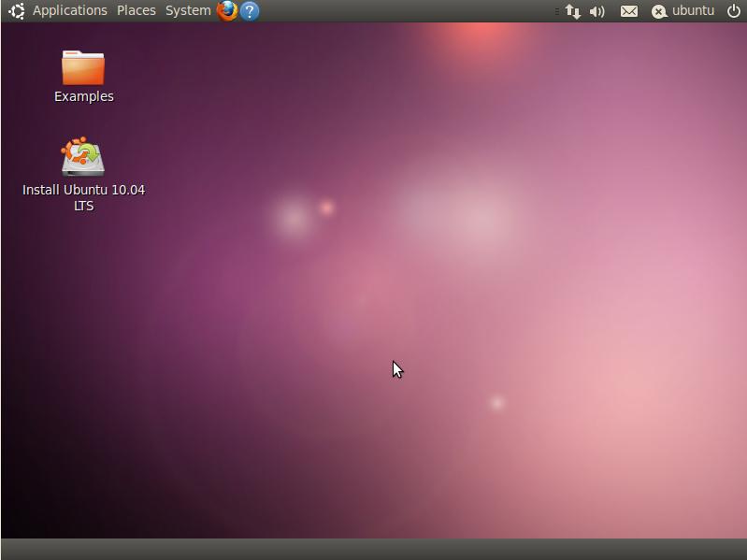
Task: Click the power session button
Action: (734, 10)
